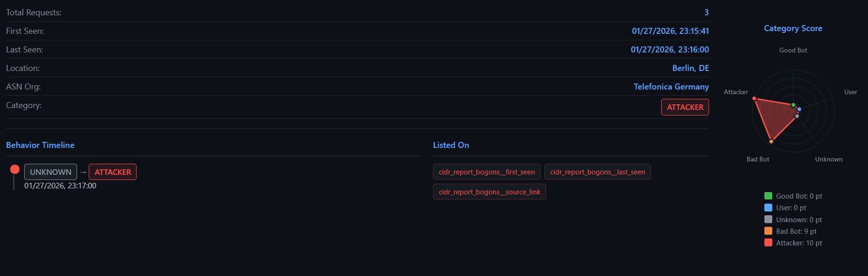
Task: Toggle the Good Bot green legend swatch
Action: click(x=768, y=196)
